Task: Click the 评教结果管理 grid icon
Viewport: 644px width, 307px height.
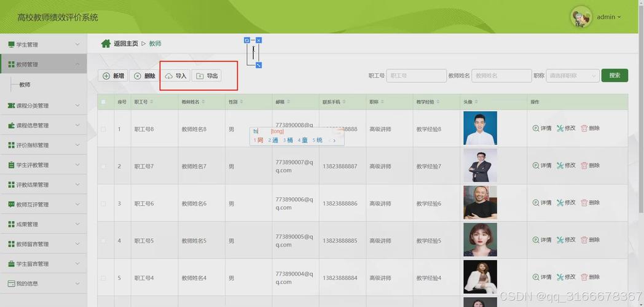Action: pos(11,185)
